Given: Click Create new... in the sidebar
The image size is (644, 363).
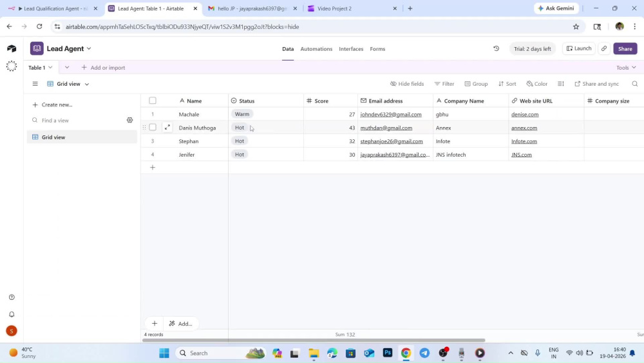Looking at the screenshot, I should pyautogui.click(x=53, y=105).
